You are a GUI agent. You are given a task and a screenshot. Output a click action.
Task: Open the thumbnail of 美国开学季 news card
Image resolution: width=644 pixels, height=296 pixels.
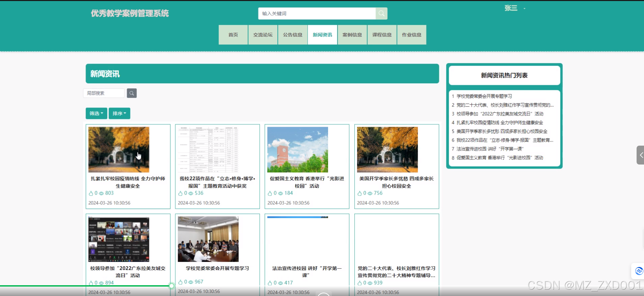[387, 150]
